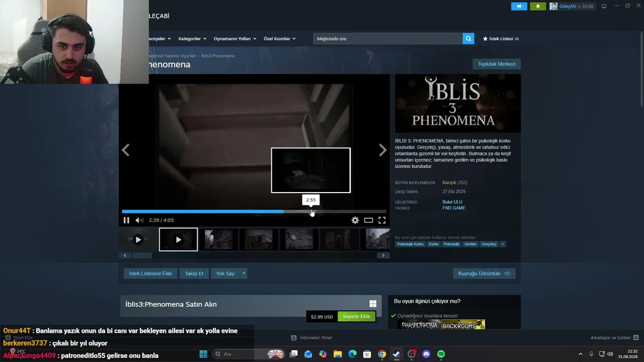Open Microsoft Store from taskbar
This screenshot has height=362, width=644.
click(x=367, y=354)
